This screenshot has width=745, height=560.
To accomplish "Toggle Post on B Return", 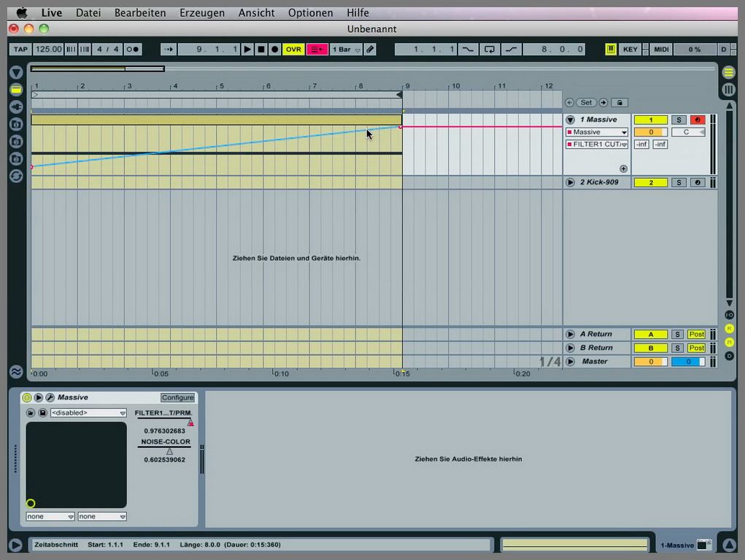I will click(697, 348).
